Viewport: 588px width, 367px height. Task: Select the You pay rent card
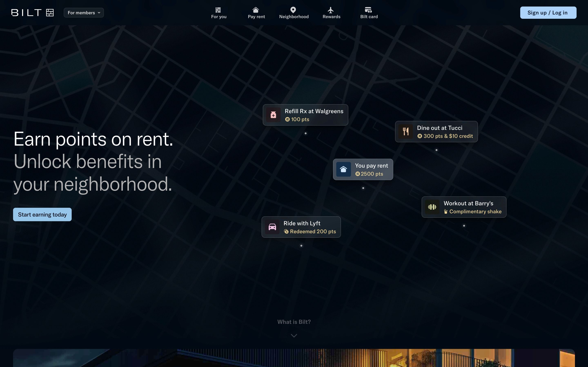click(363, 169)
